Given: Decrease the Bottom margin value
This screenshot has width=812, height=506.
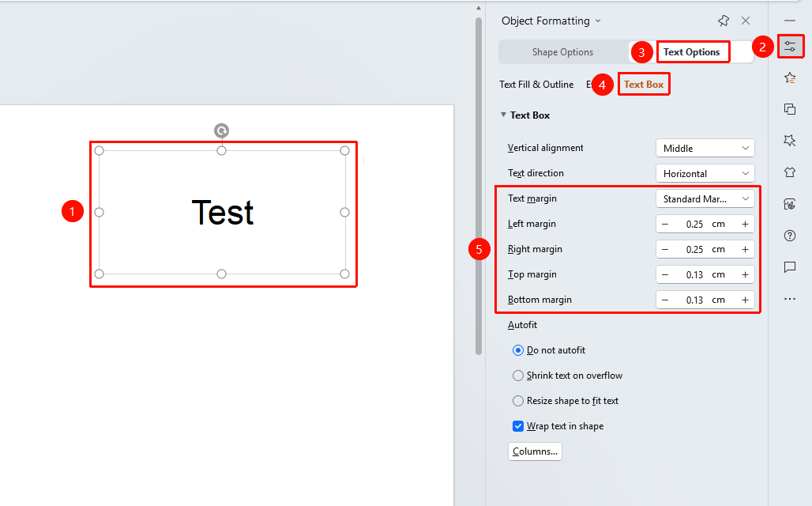Looking at the screenshot, I should 665,300.
